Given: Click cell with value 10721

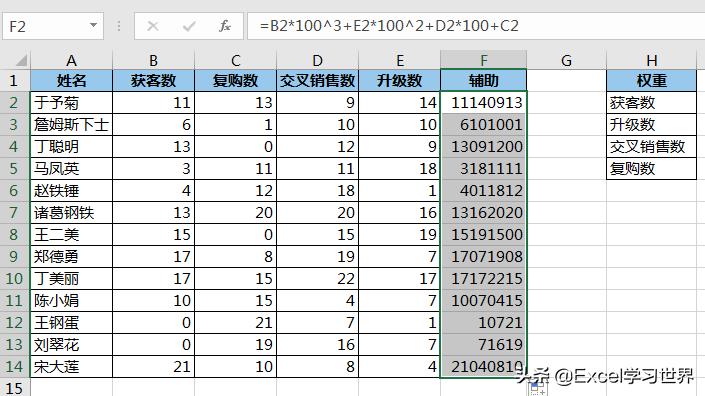Looking at the screenshot, I should pos(483,323).
